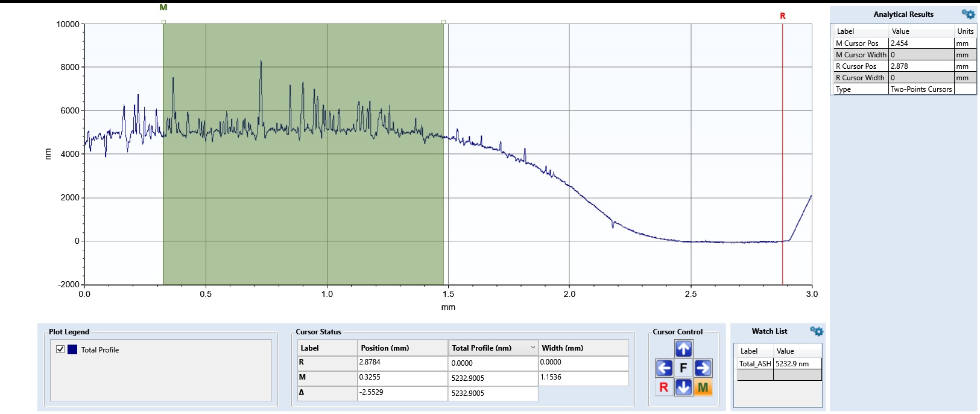The height and width of the screenshot is (414, 980).
Task: Click the right arrow in Cursor Control
Action: click(x=703, y=368)
